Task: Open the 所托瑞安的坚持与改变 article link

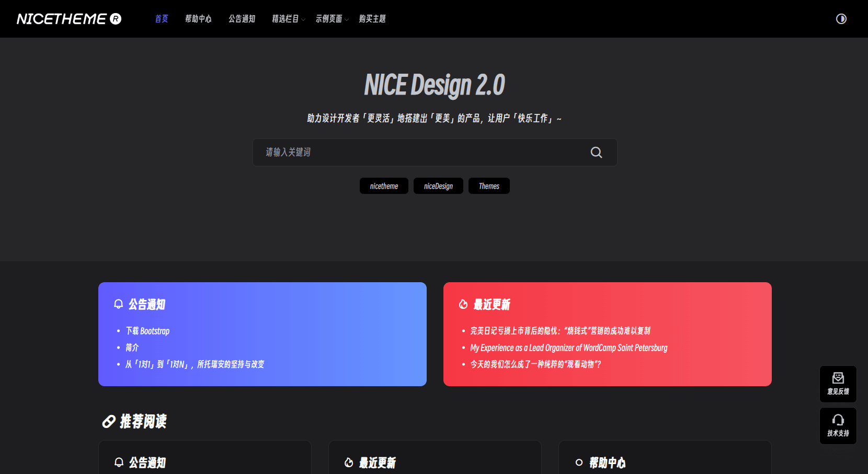Action: [195, 364]
